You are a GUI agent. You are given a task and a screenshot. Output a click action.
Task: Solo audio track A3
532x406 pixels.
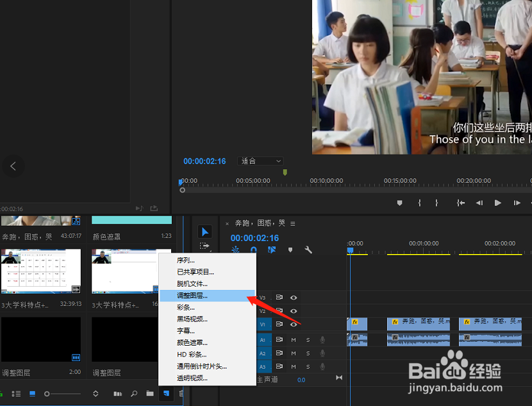coord(308,367)
